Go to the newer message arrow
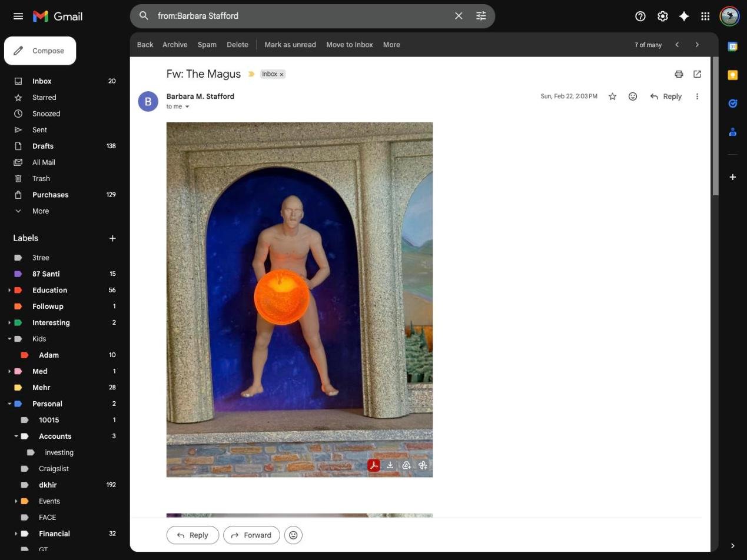This screenshot has width=747, height=560. (x=677, y=45)
